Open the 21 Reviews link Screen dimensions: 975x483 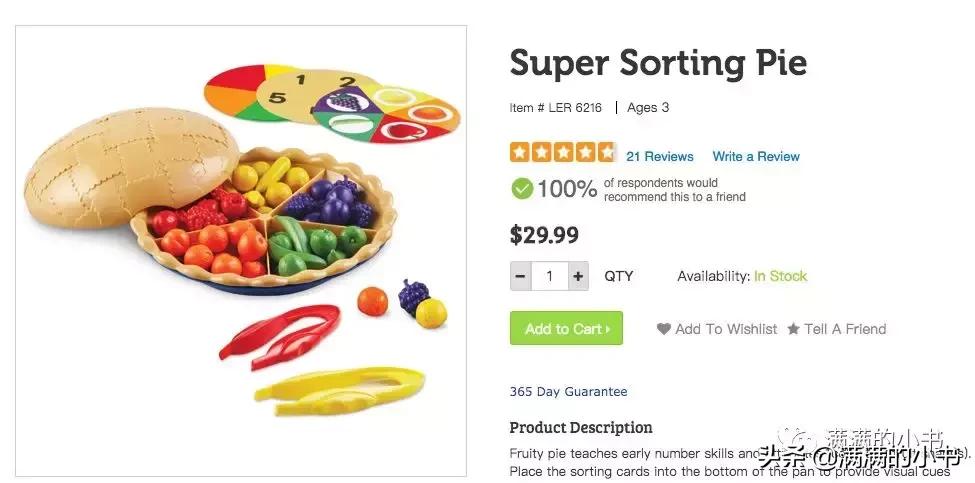click(x=659, y=156)
